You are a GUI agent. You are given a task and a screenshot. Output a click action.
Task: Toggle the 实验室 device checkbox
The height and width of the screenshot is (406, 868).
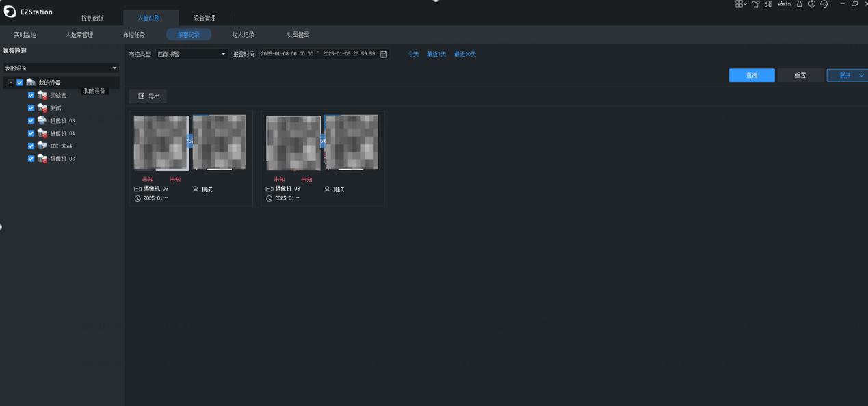click(31, 95)
